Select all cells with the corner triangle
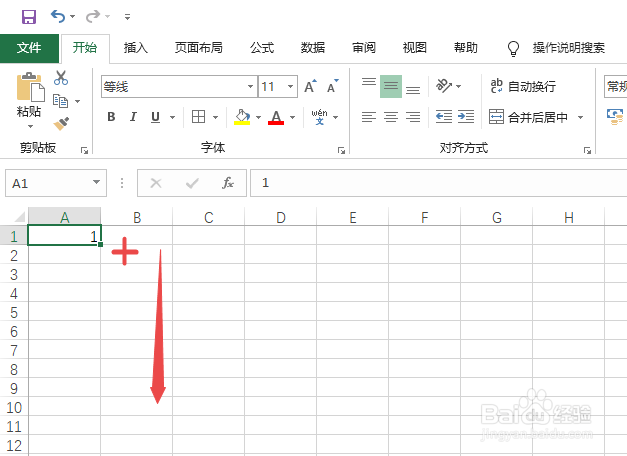627x456 pixels. click(20, 217)
